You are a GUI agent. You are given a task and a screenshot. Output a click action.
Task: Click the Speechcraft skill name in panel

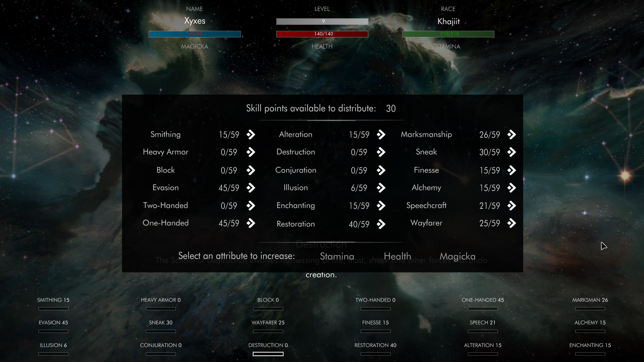click(x=426, y=206)
